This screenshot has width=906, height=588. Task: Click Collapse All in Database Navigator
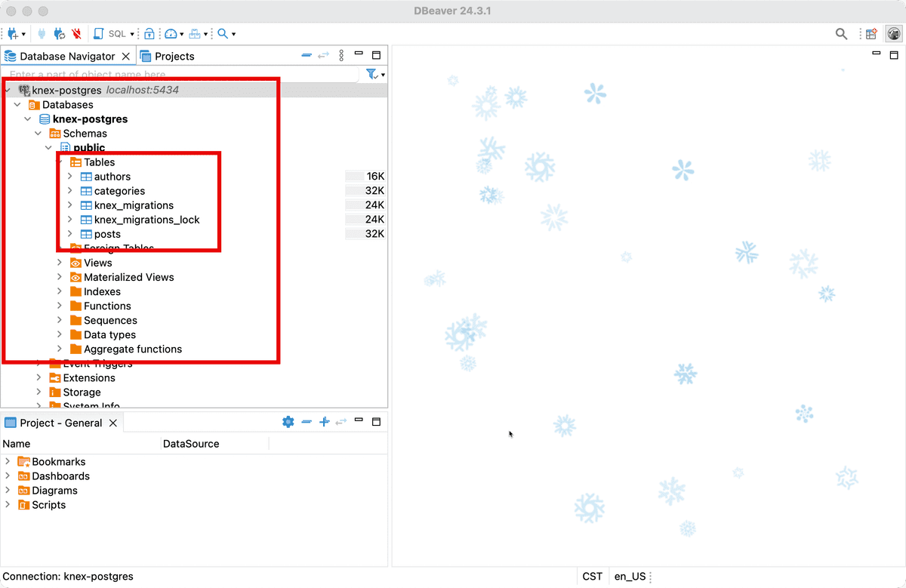point(307,56)
